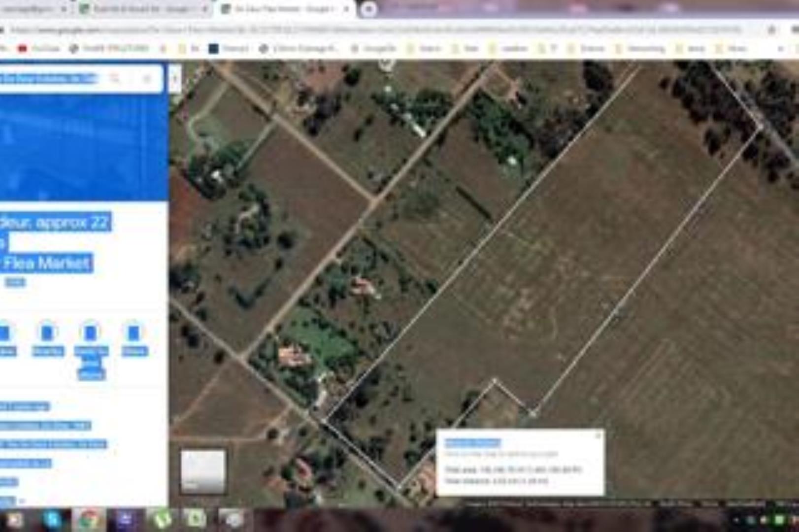Open the YouTube bookmark
The image size is (799, 532).
pyautogui.click(x=38, y=48)
